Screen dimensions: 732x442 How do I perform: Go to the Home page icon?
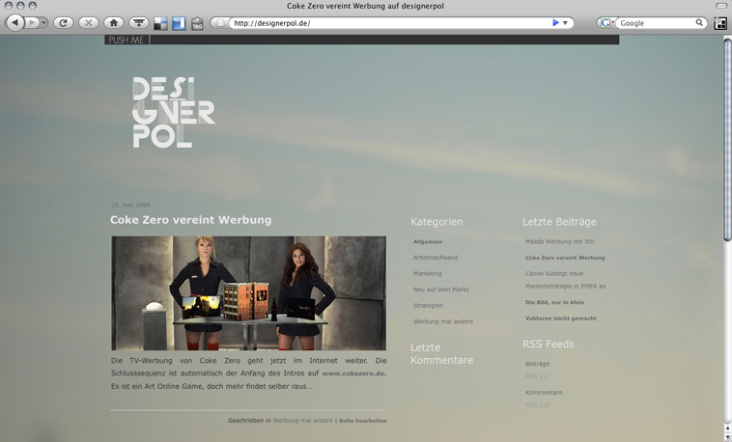coord(113,22)
